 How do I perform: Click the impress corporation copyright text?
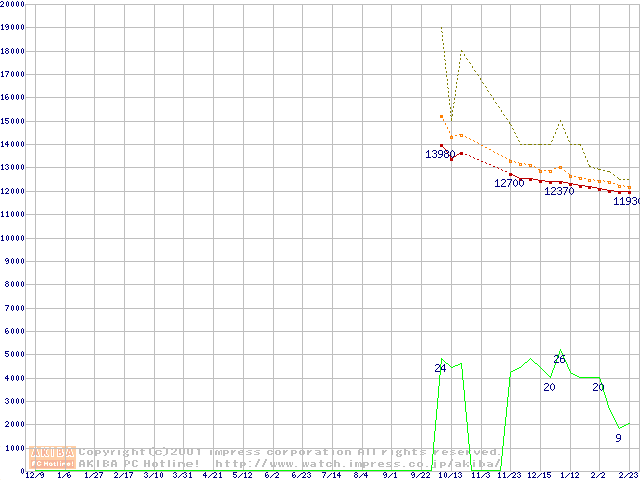click(x=290, y=452)
